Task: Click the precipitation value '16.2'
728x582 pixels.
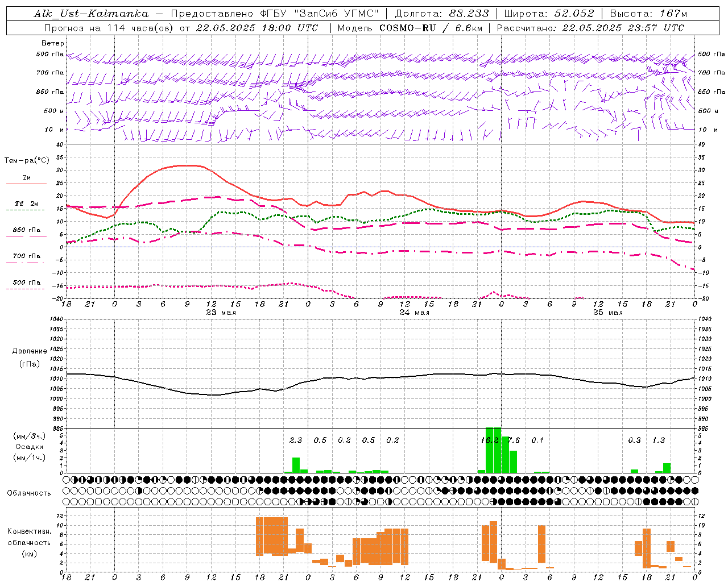Action: tap(490, 440)
